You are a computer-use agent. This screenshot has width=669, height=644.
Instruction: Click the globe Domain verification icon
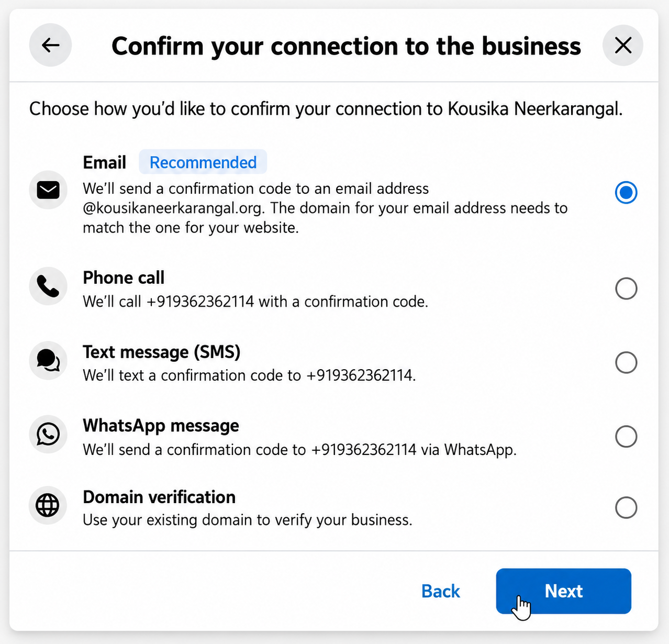click(48, 505)
